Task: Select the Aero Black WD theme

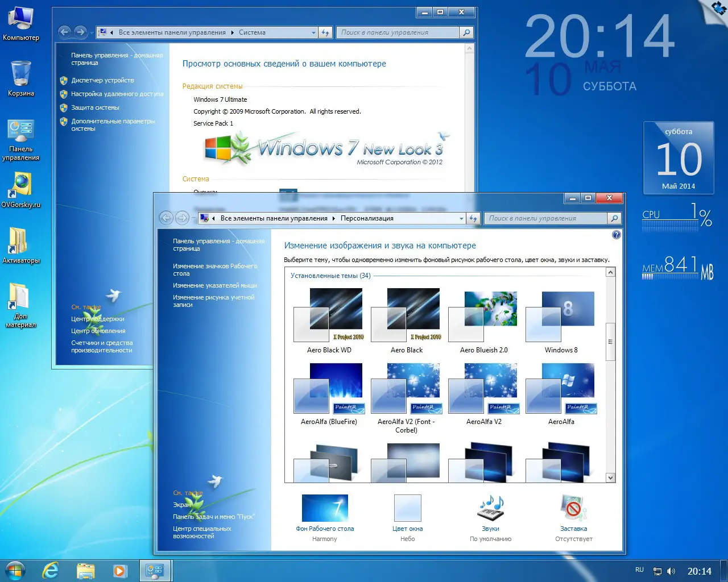Action: tap(329, 321)
